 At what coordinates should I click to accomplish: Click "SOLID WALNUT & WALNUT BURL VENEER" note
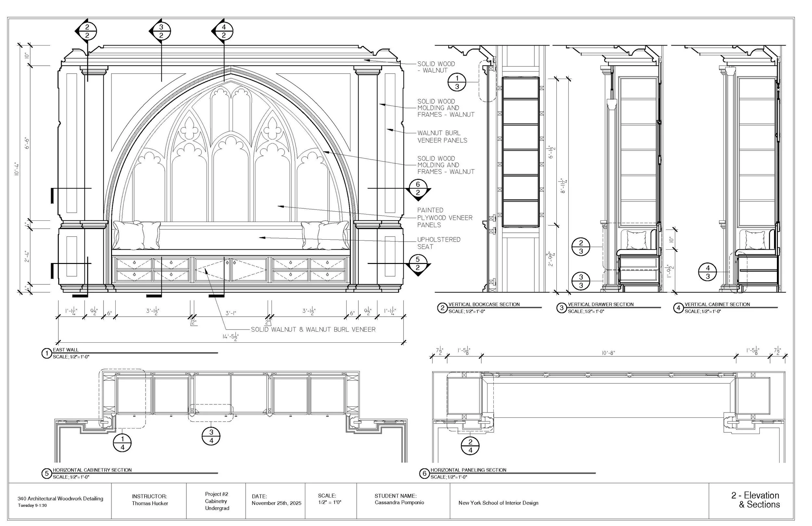point(313,330)
